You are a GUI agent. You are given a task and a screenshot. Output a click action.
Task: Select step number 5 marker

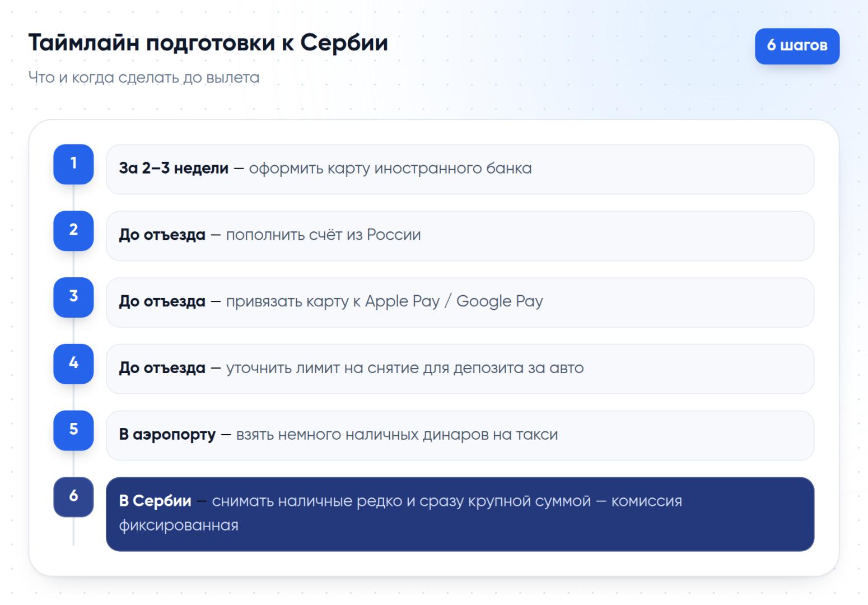click(73, 431)
